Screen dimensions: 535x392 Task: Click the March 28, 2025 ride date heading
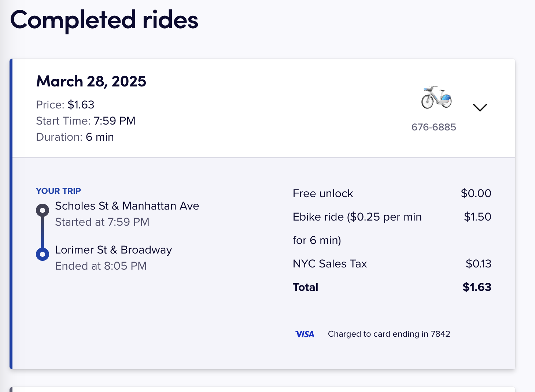91,81
